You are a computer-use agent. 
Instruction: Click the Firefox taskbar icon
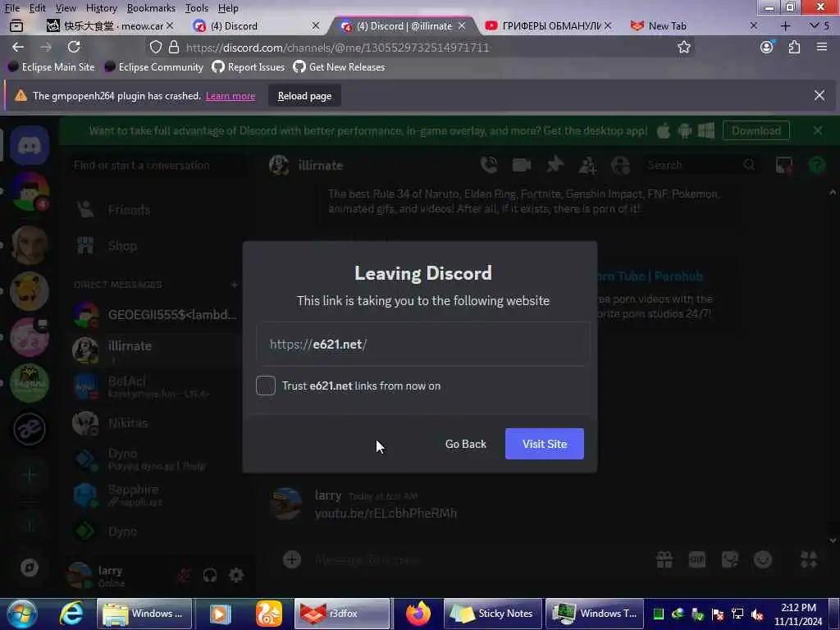coord(418,614)
